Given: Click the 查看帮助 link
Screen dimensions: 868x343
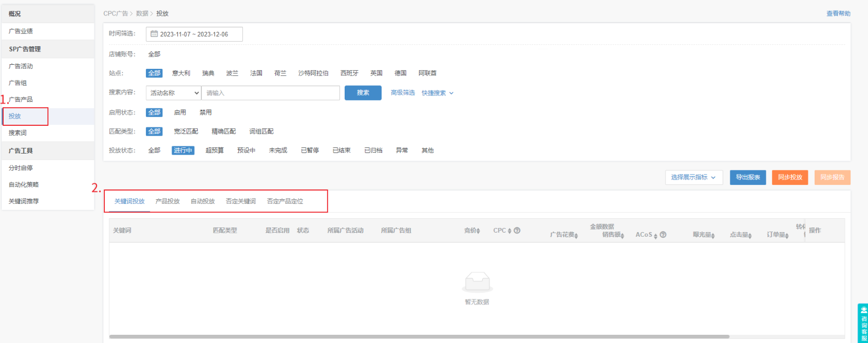Looking at the screenshot, I should (838, 13).
